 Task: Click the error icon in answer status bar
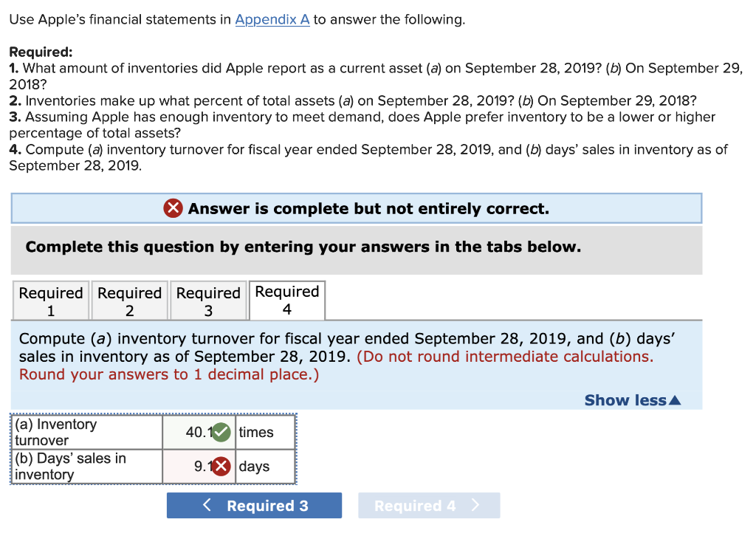171,208
